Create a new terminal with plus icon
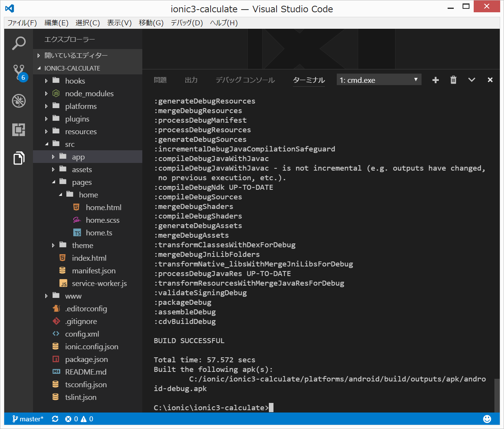Screen dimensions: 504x429 (x=435, y=80)
